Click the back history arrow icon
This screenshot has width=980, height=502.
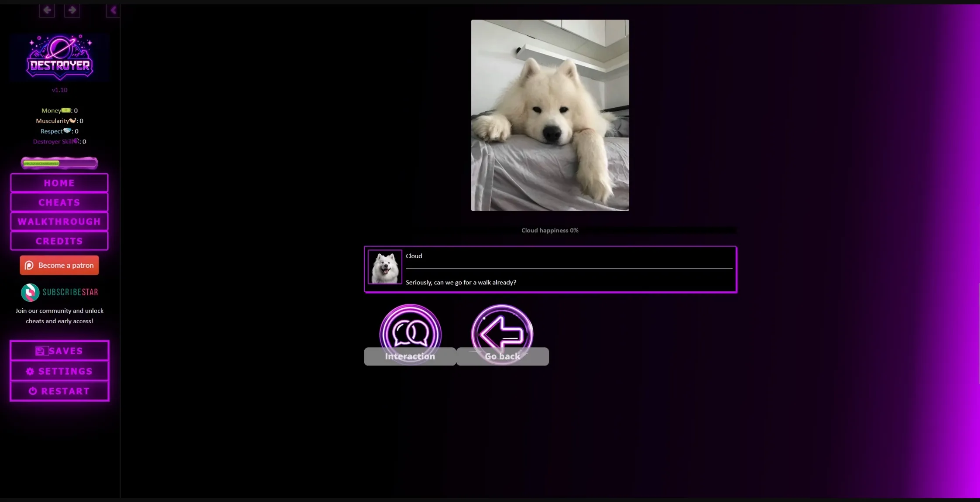pos(47,10)
